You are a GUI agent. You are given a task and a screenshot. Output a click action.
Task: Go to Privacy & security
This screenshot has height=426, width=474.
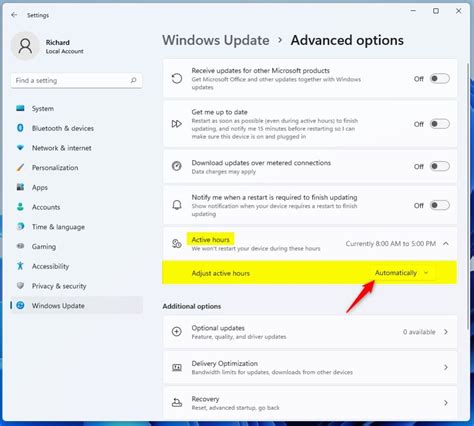tap(77, 286)
